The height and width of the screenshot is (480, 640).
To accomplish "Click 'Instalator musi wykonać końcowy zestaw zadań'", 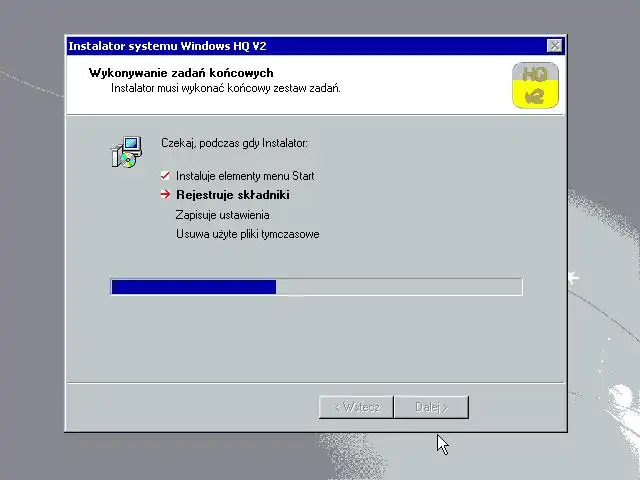I will pyautogui.click(x=226, y=88).
